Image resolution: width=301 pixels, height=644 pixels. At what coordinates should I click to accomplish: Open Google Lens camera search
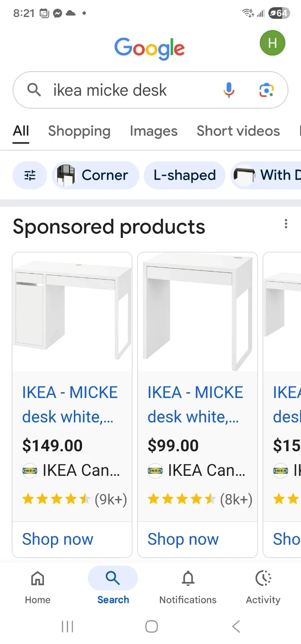pos(267,90)
